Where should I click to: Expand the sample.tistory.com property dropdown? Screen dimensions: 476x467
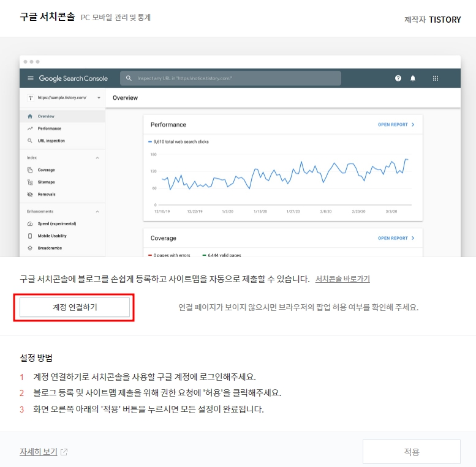(99, 98)
